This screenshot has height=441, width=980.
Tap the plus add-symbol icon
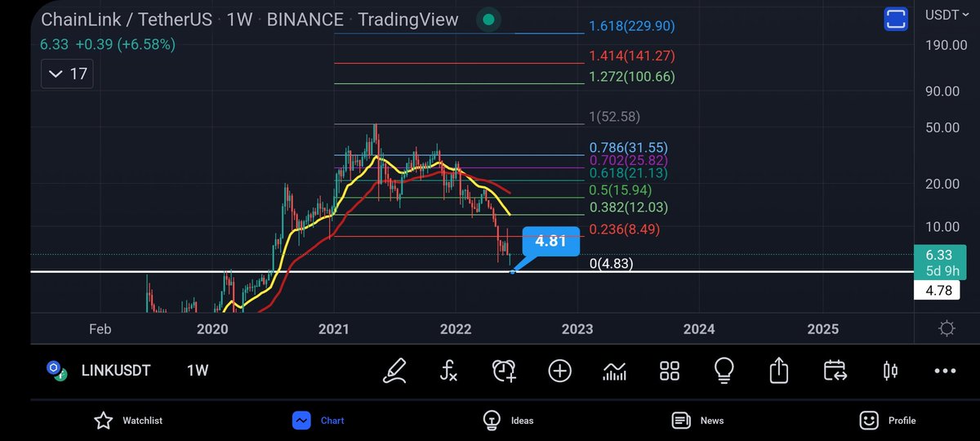pos(559,371)
